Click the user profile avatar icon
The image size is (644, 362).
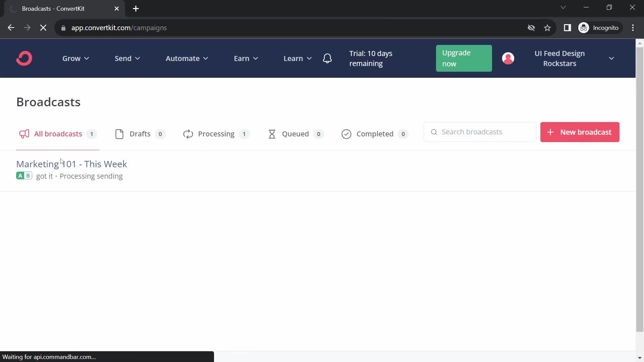pyautogui.click(x=508, y=58)
